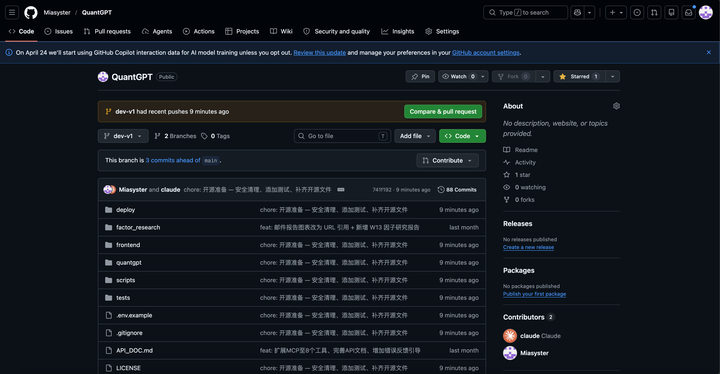Open the Miasyster owner breadcrumb
720x374 pixels.
click(x=57, y=12)
